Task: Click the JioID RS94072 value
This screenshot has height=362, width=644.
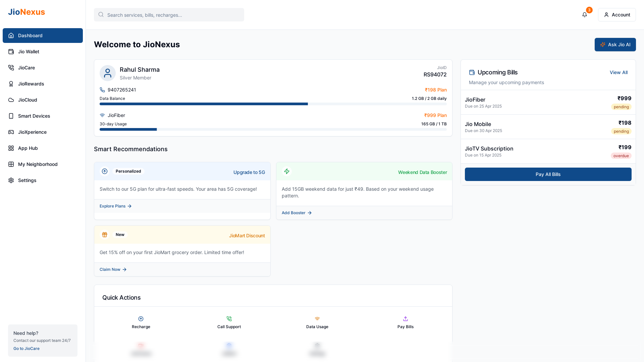Action: 435,74
